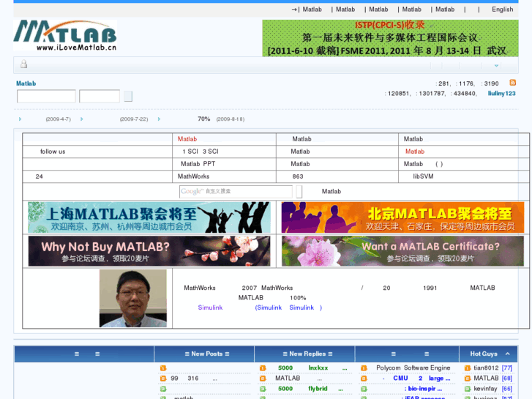Select the New Replies tab
532x399 pixels.
(x=307, y=354)
